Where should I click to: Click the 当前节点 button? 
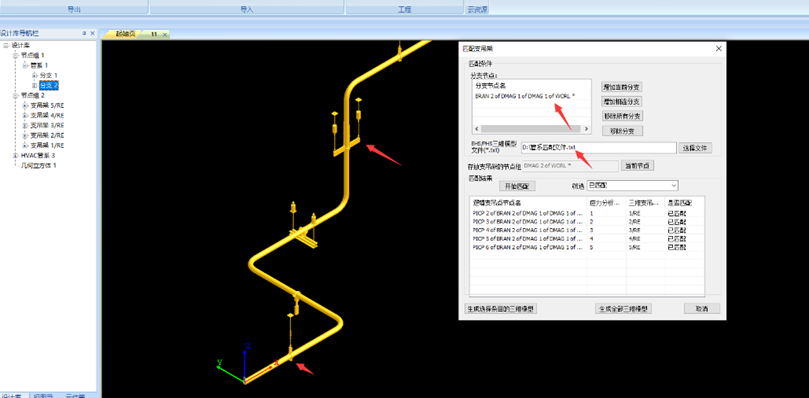click(638, 166)
